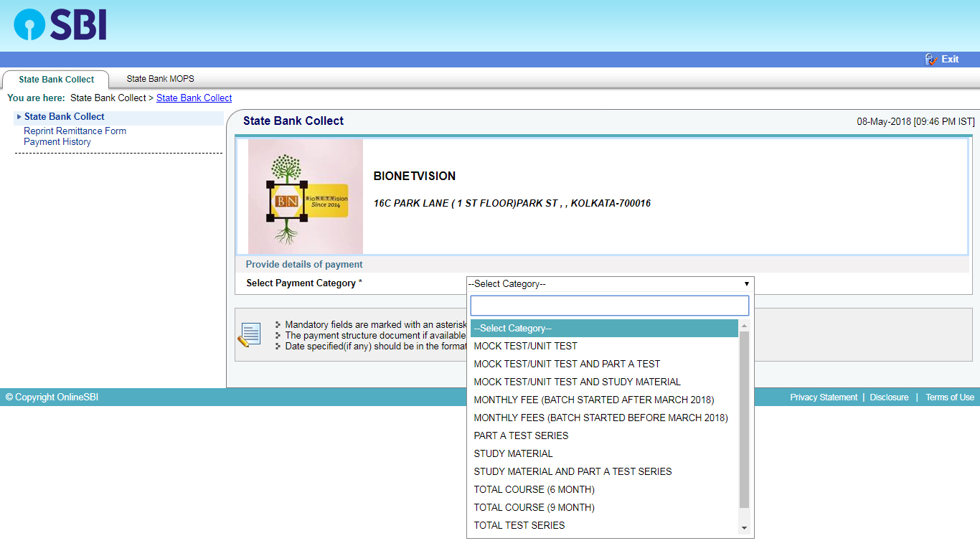Click the Bionetvision logo image
Screen dimensions: 980x551
pos(306,196)
